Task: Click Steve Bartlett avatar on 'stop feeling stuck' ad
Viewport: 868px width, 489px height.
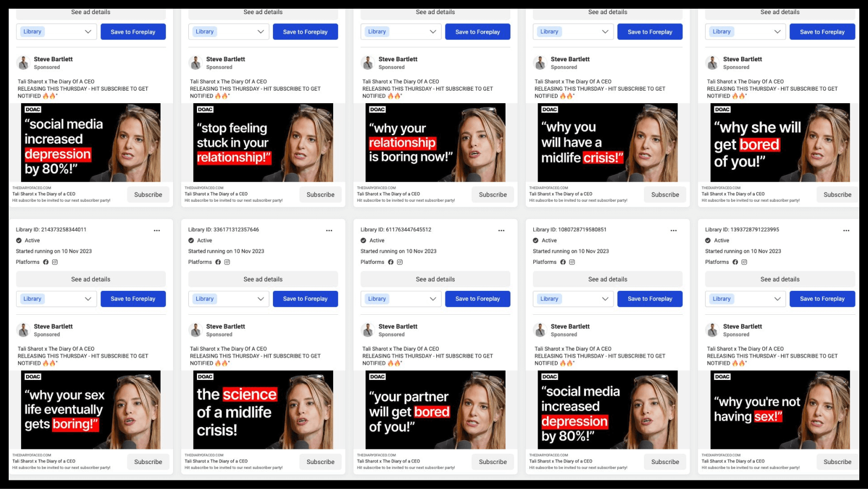Action: coord(195,63)
